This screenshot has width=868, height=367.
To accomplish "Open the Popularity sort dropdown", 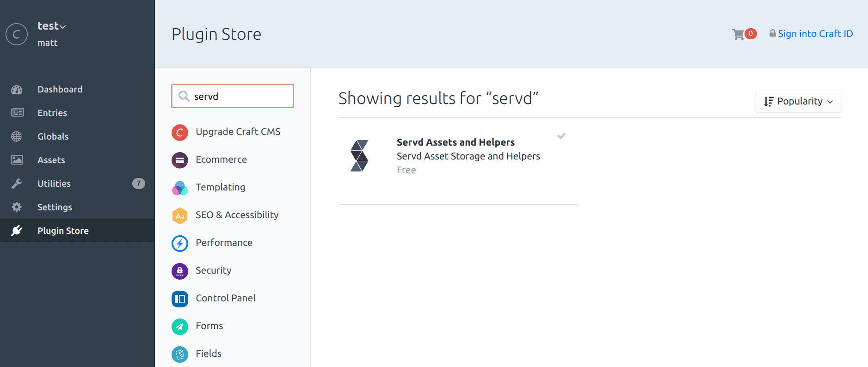I will 798,101.
